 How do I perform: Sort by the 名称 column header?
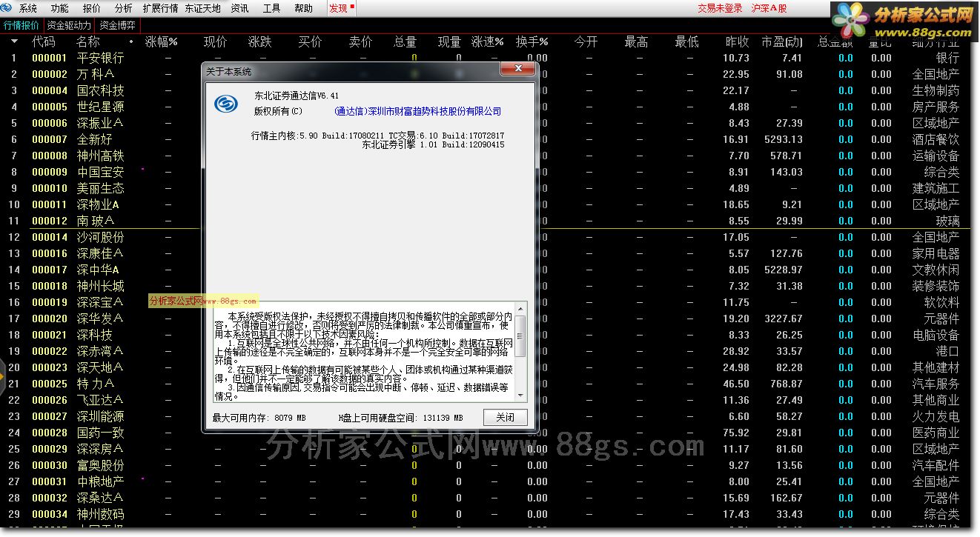[87, 42]
